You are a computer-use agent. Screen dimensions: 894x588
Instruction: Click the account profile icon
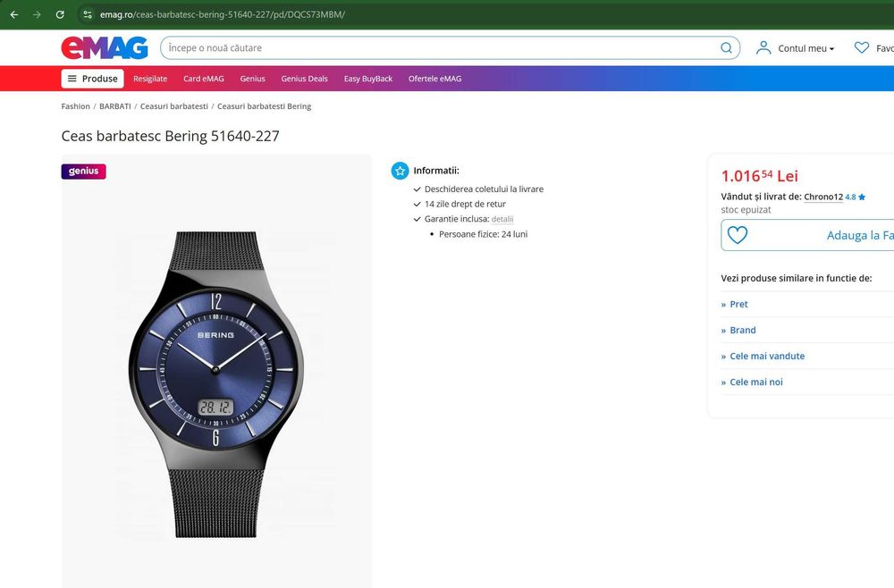763,48
